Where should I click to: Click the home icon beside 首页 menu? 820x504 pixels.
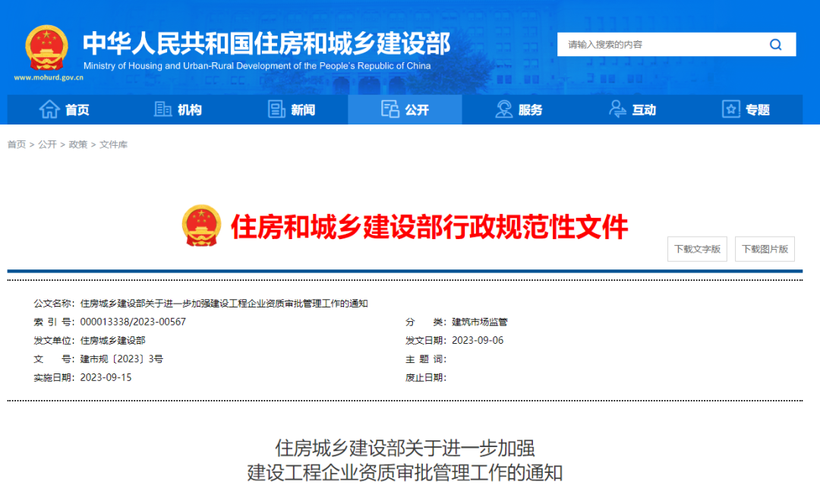[x=48, y=109]
